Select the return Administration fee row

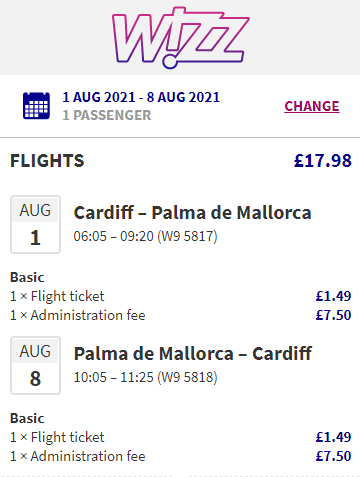[x=181, y=456]
